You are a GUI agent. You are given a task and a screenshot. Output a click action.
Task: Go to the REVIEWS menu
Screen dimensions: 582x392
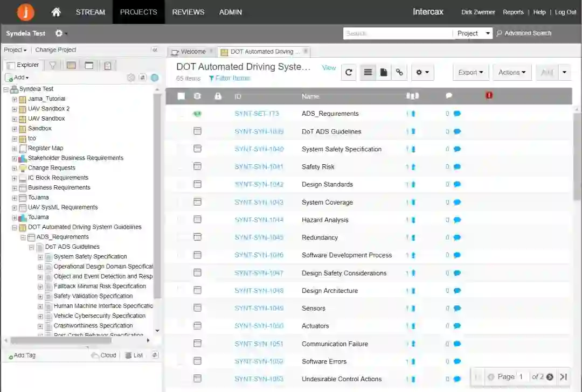(188, 12)
